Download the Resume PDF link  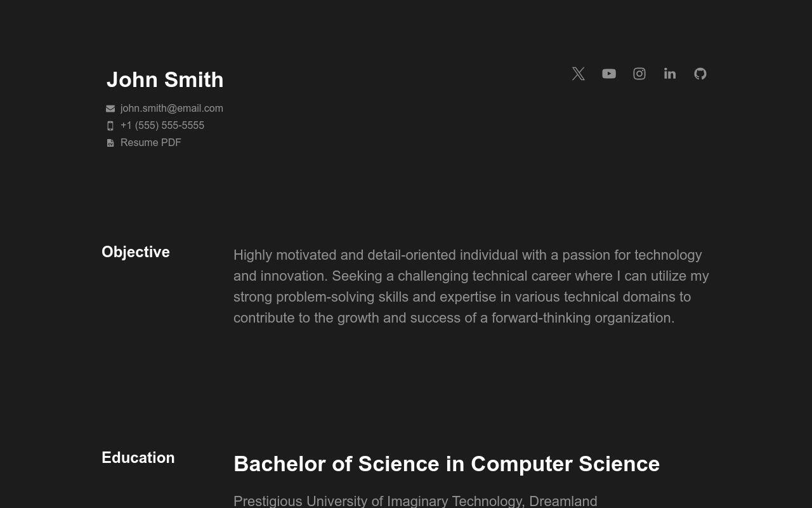tap(151, 143)
